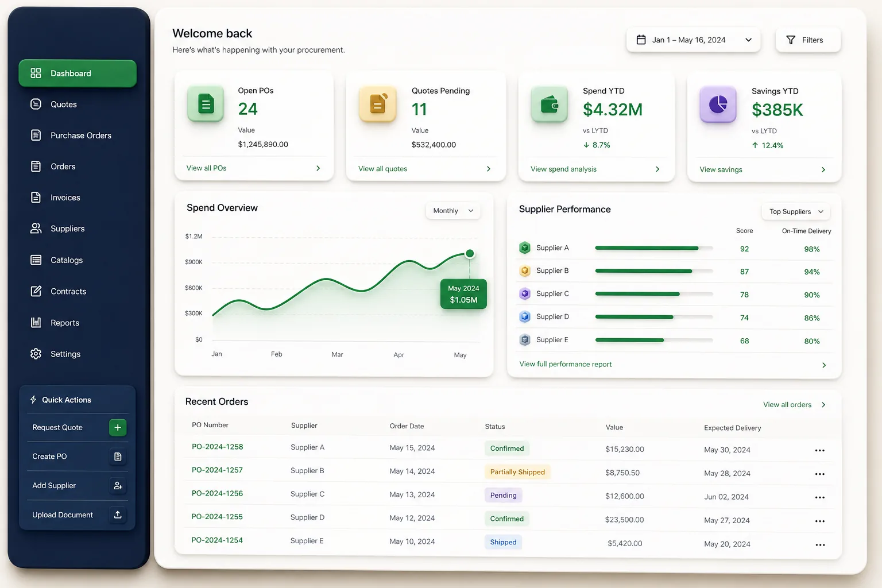Click the Request Quote quick action
Screen dimensions: 882x588
tap(77, 427)
